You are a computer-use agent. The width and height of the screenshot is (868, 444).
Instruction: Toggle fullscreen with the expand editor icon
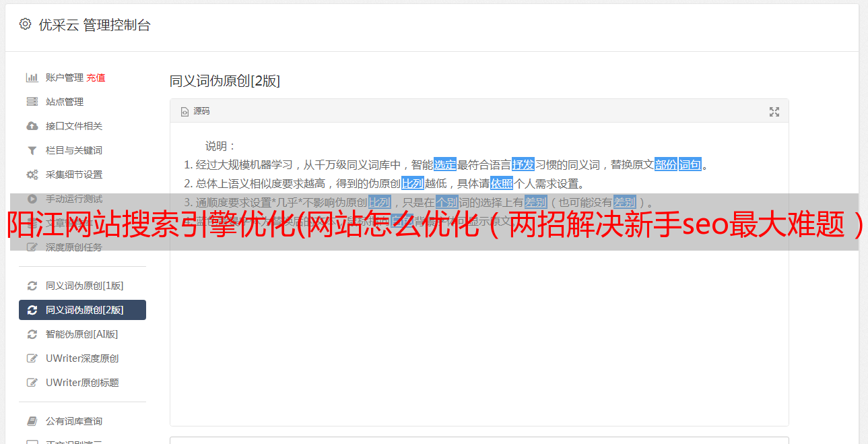click(774, 112)
